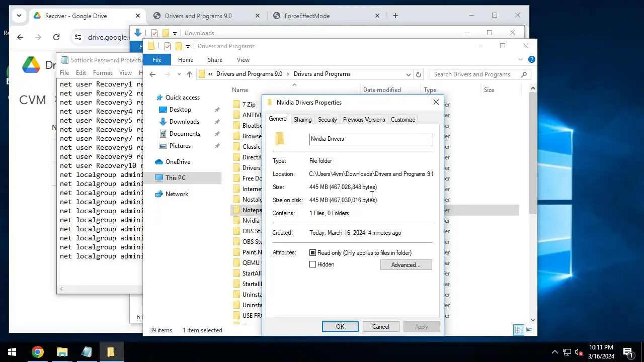Refresh the Explorer address bar
Viewport: 644px width, 362px height.
pos(418,74)
